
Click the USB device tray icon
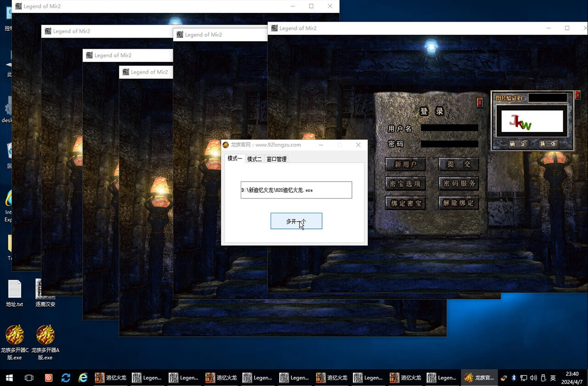pos(543,378)
